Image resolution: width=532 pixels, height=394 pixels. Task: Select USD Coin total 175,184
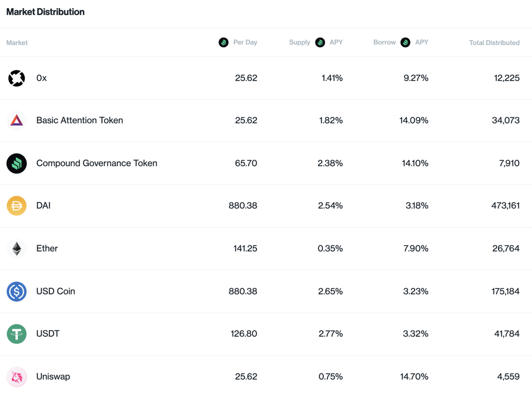coord(505,291)
